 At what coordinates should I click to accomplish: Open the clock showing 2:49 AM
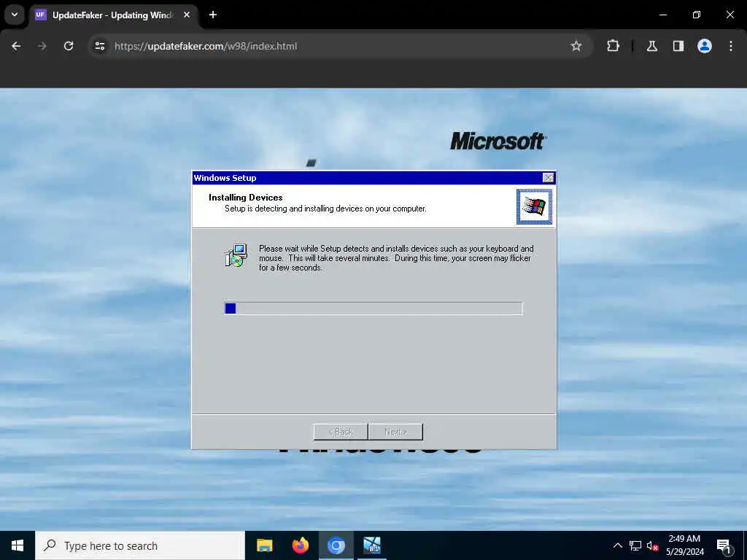[x=684, y=545]
